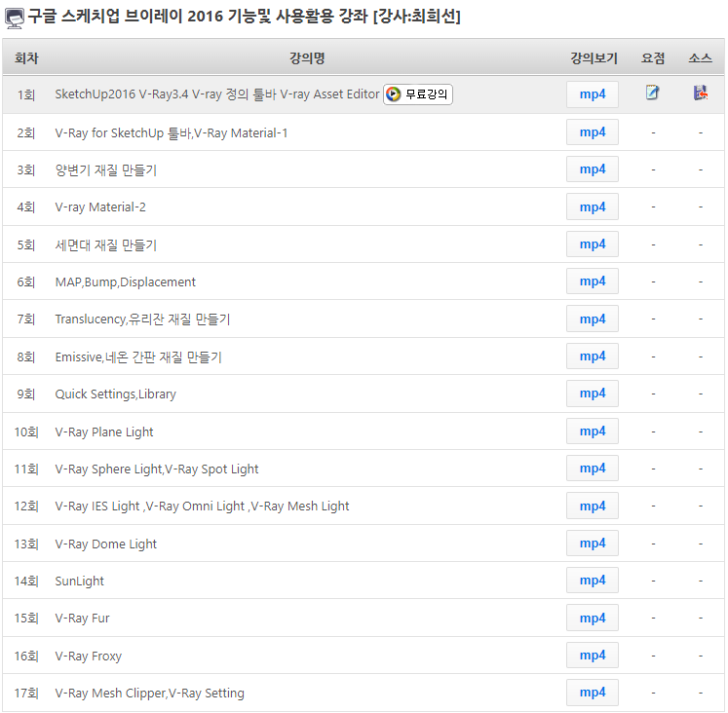The image size is (728, 713).
Task: Play mp4 for lecture 1 V-ray Asset Editor
Action: pyautogui.click(x=593, y=94)
